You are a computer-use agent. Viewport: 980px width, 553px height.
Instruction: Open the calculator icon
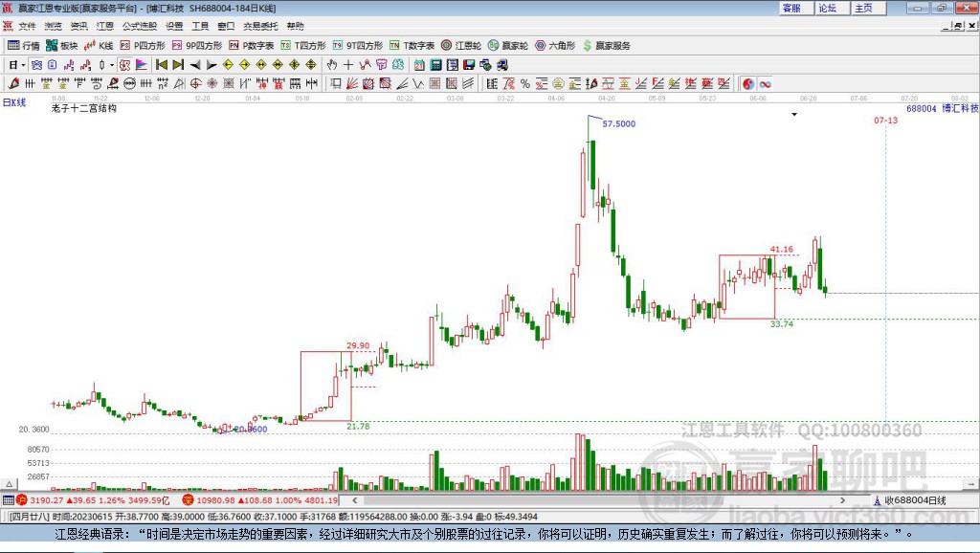(435, 65)
